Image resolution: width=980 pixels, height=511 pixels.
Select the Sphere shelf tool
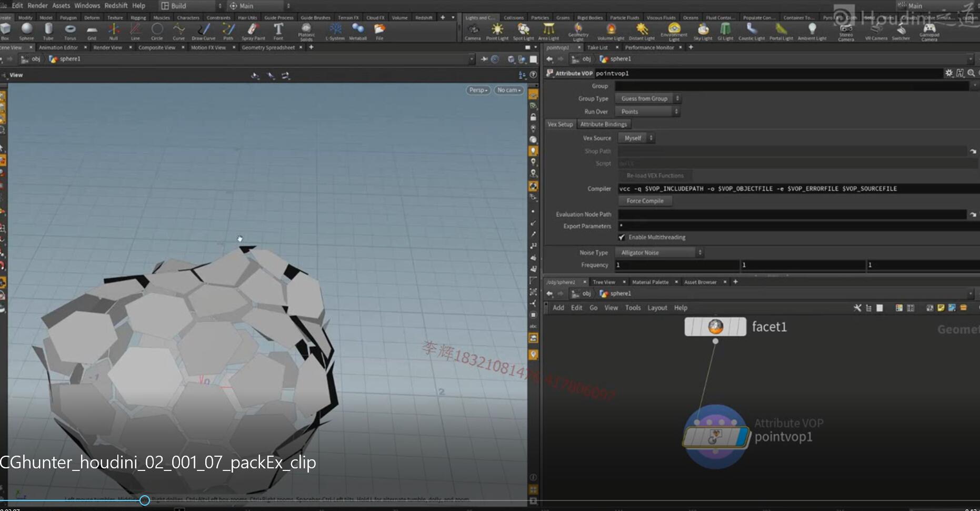pyautogui.click(x=26, y=31)
